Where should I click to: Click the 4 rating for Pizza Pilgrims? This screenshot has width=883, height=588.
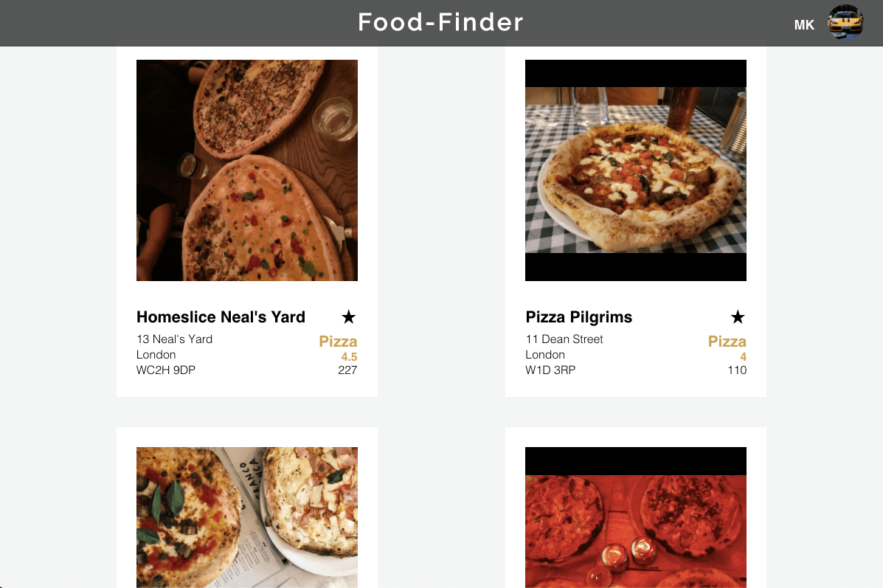click(743, 357)
